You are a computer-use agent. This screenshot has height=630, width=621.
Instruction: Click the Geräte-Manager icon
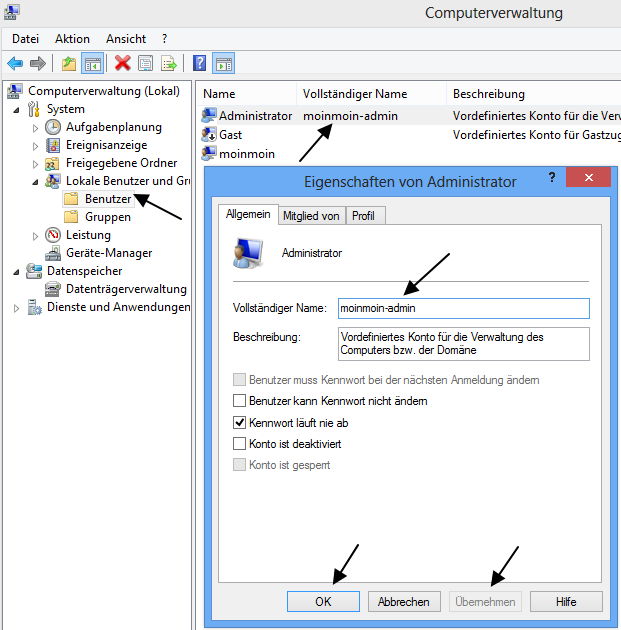tap(53, 254)
